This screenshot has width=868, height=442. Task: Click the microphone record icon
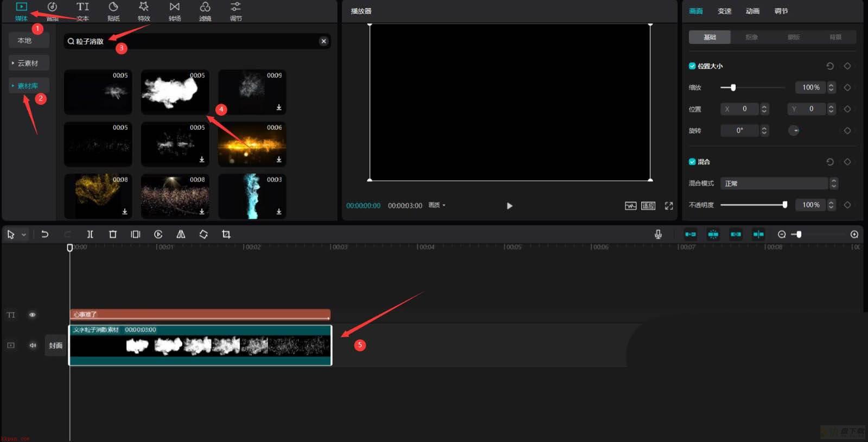click(x=658, y=234)
